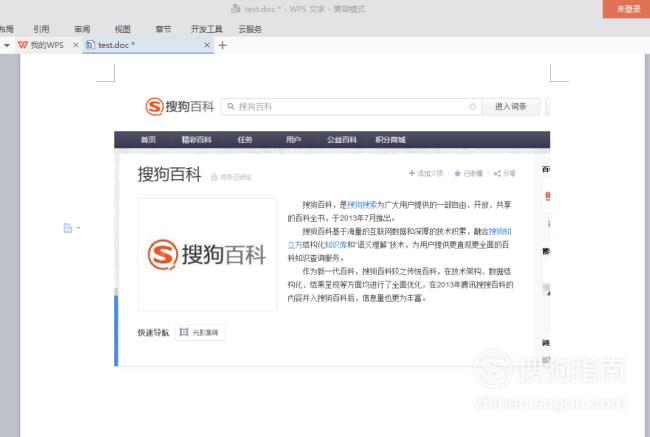Viewport: 650px width, 437px height.
Task: Click 首页 in the dark navigation bar
Action: 148,140
